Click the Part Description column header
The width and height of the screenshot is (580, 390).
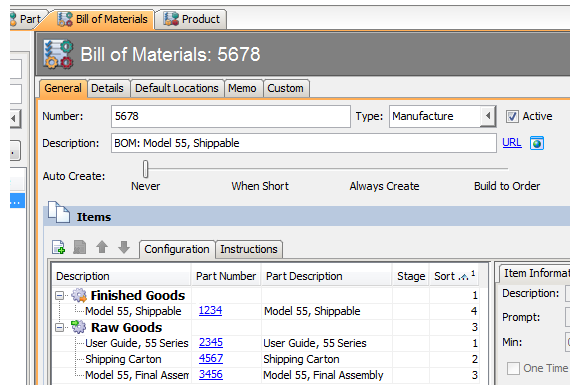[327, 276]
